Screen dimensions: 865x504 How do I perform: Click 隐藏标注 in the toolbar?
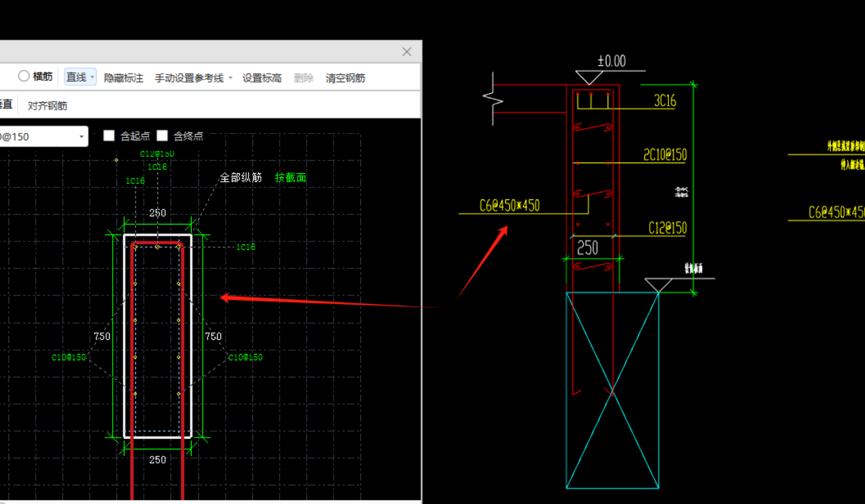(x=123, y=78)
